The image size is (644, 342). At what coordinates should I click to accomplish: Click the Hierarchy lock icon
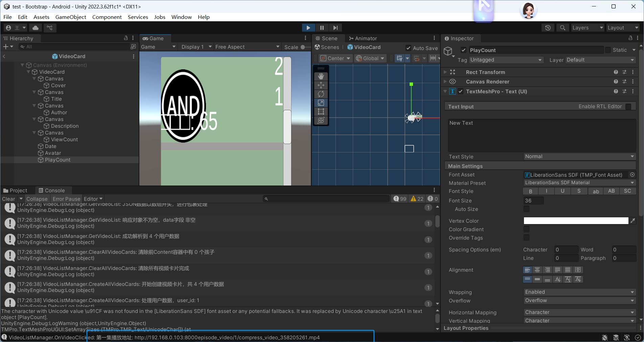(x=126, y=38)
